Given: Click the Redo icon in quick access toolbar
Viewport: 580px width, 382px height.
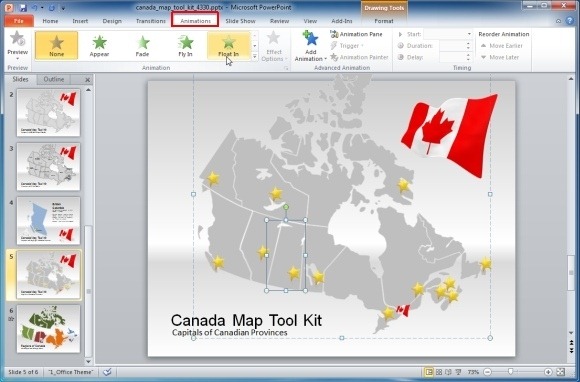Looking at the screenshot, I should 51,7.
